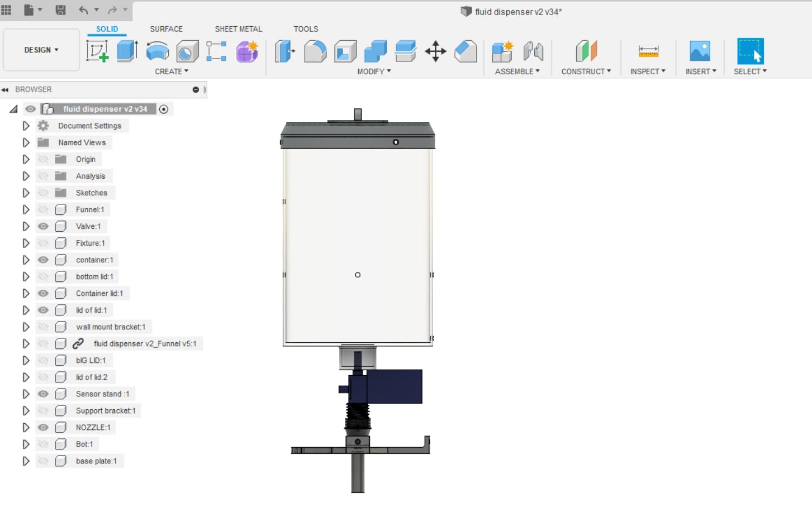812x517 pixels.
Task: Activate the root component radio button
Action: tap(164, 109)
